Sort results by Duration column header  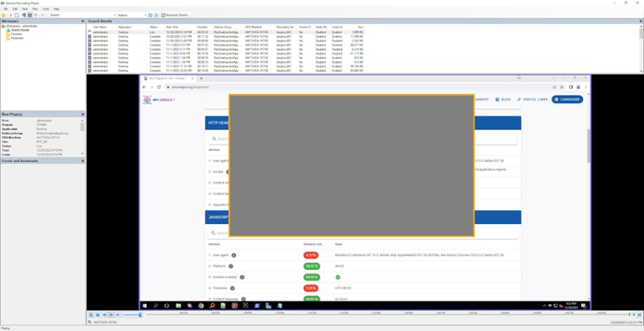click(204, 27)
